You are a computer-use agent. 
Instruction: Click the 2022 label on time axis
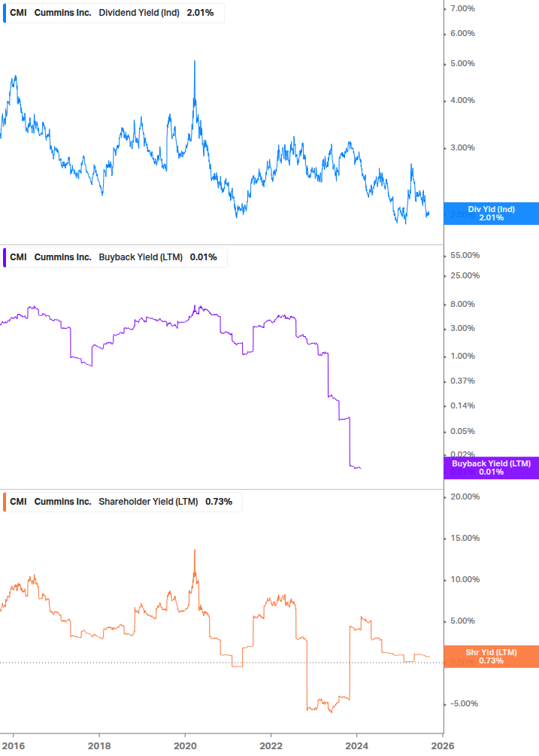click(271, 746)
